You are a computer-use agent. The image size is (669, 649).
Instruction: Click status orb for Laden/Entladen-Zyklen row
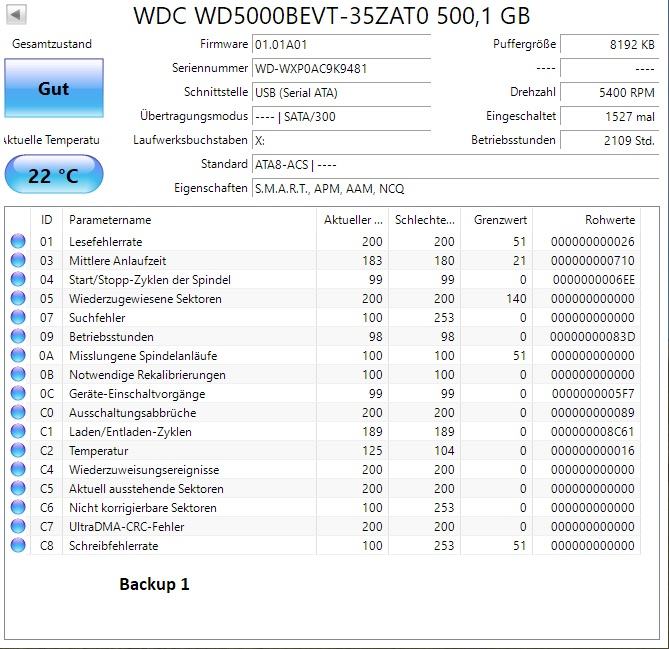[x=18, y=431]
